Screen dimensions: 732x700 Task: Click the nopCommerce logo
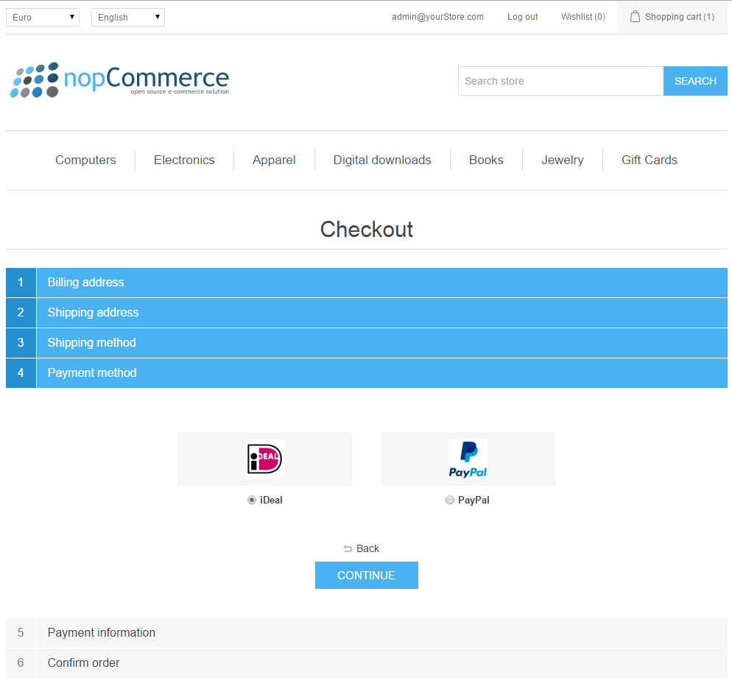tap(119, 81)
